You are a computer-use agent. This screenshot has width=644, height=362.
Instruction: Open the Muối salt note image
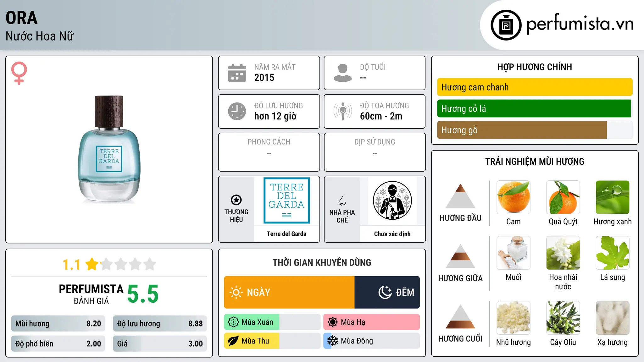coord(514,253)
